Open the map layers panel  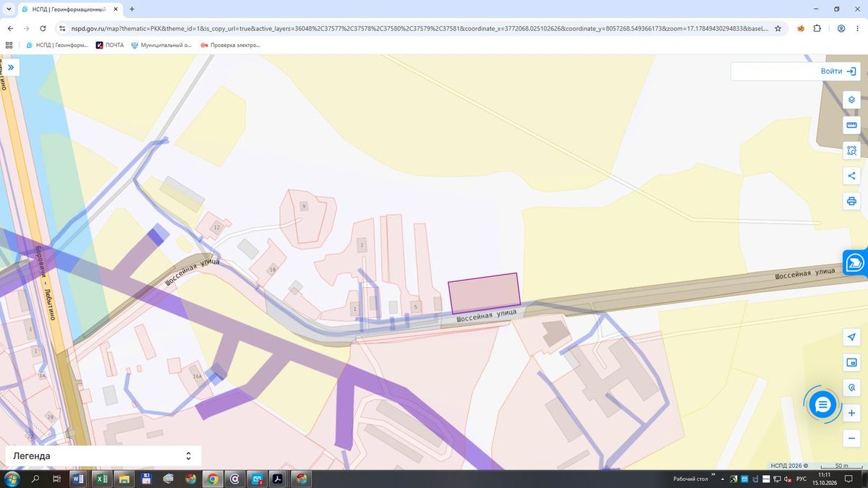pyautogui.click(x=851, y=100)
